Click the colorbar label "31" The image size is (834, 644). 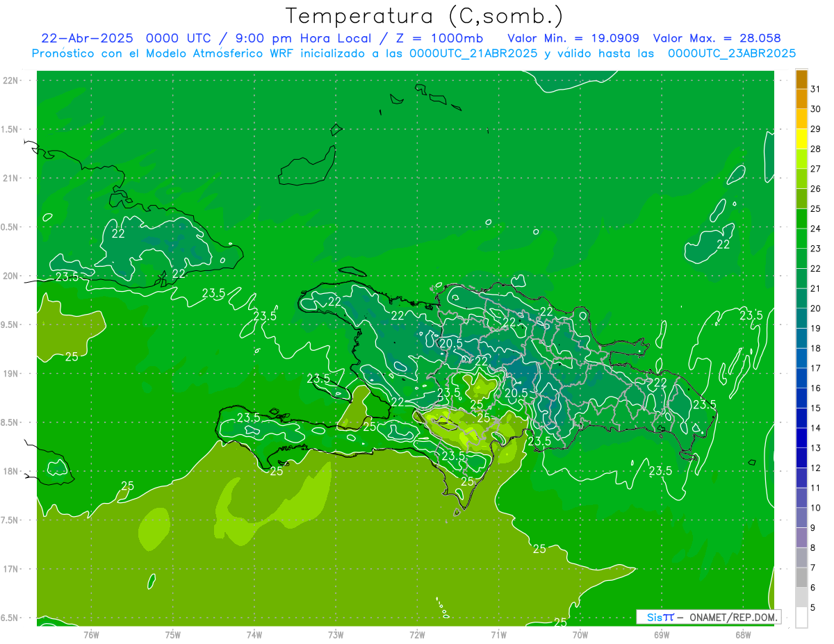pyautogui.click(x=816, y=89)
